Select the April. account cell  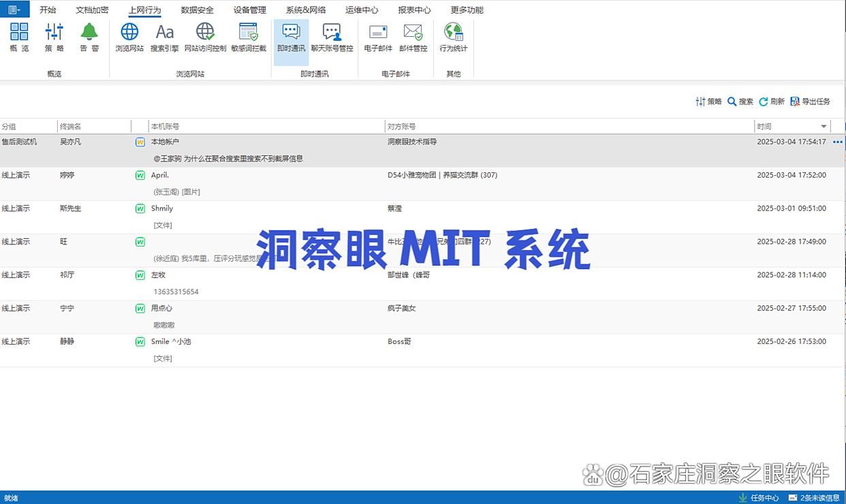(x=159, y=175)
